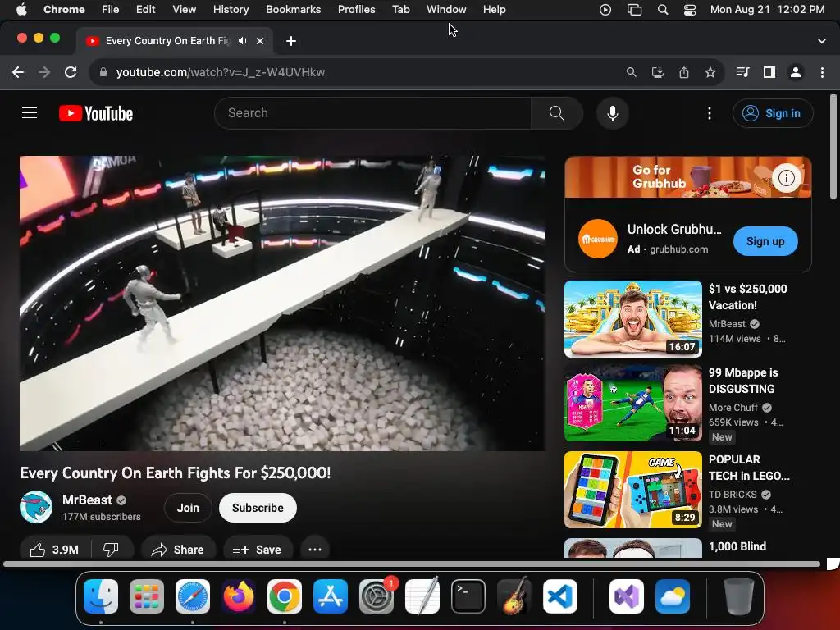The image size is (840, 630).
Task: Click TD BRICKS channel name
Action: tap(733, 495)
